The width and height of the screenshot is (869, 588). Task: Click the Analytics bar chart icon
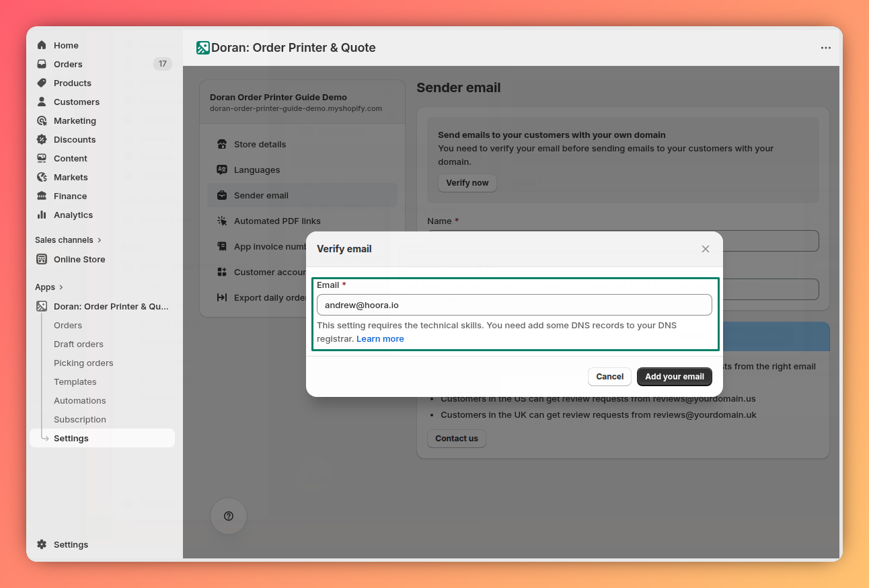[x=43, y=215]
